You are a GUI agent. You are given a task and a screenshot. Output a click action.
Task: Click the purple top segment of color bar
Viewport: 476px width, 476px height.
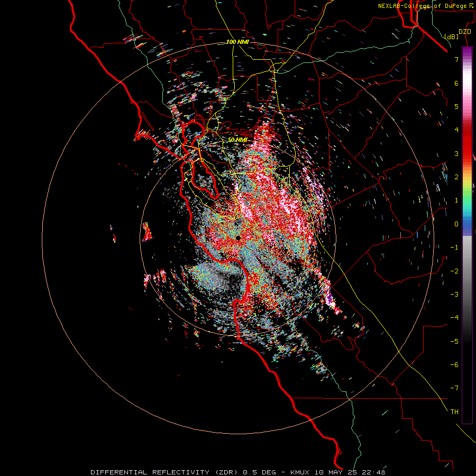tap(467, 52)
